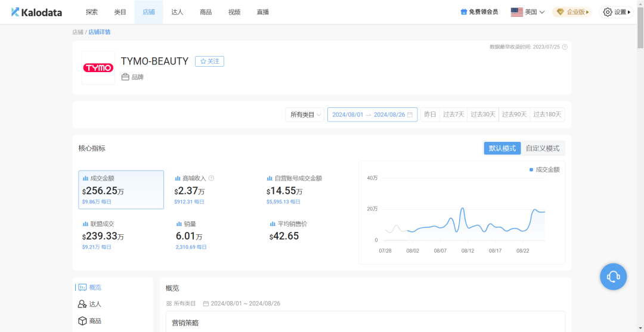644x332 pixels.
Task: Open the 企业版 plan menu
Action: [x=572, y=12]
